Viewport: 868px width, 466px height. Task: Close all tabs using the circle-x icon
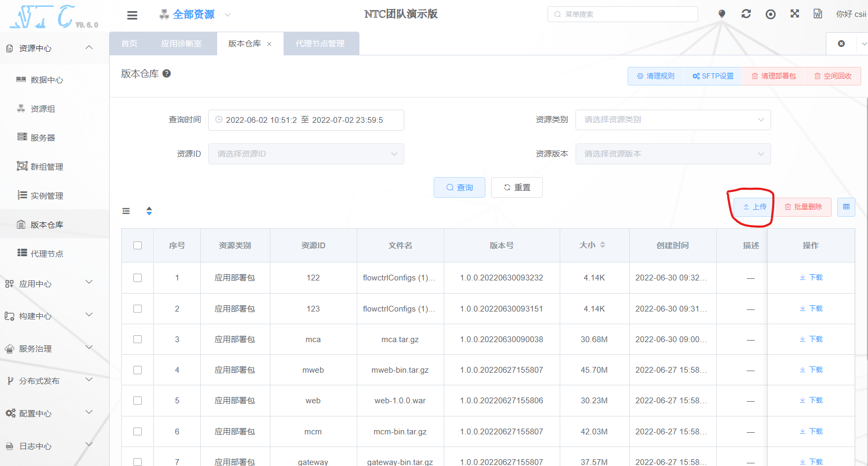(x=842, y=44)
